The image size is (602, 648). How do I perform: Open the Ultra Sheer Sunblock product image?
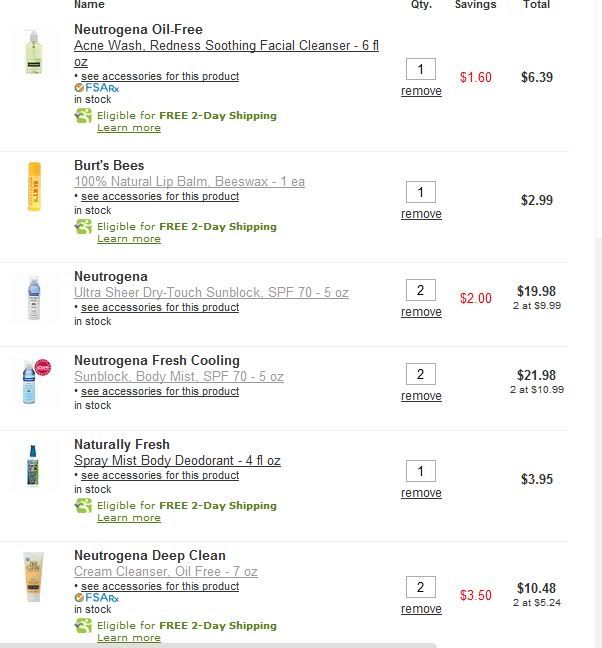point(35,297)
